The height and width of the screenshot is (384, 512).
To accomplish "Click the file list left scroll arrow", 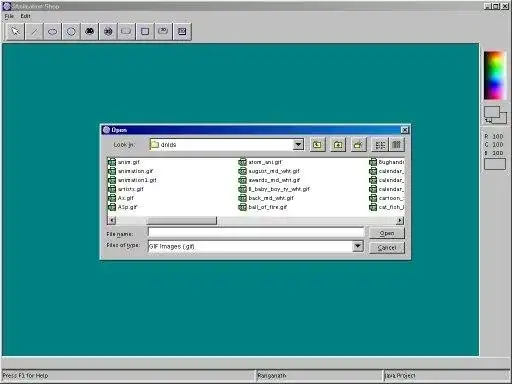I will point(112,220).
